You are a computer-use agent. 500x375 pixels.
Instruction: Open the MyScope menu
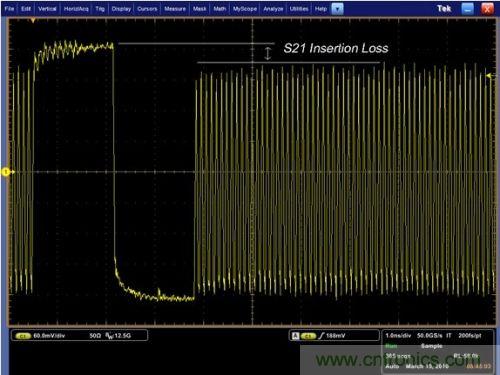click(x=245, y=9)
